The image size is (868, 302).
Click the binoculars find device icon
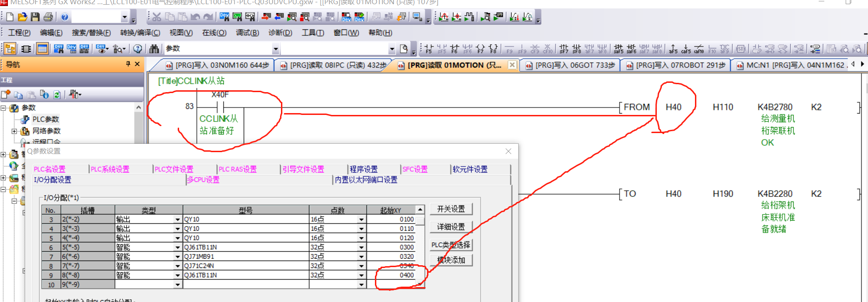(154, 49)
